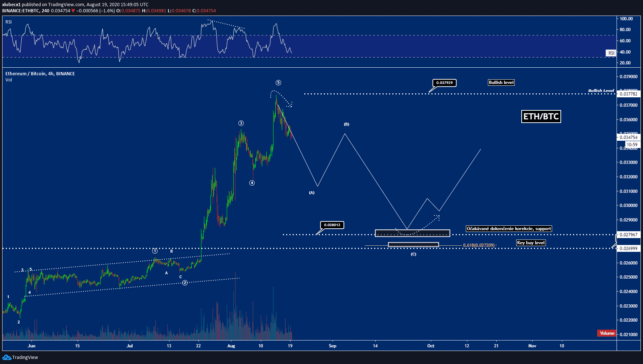
Task: Click the TradingView logo icon
Action: (6, 357)
